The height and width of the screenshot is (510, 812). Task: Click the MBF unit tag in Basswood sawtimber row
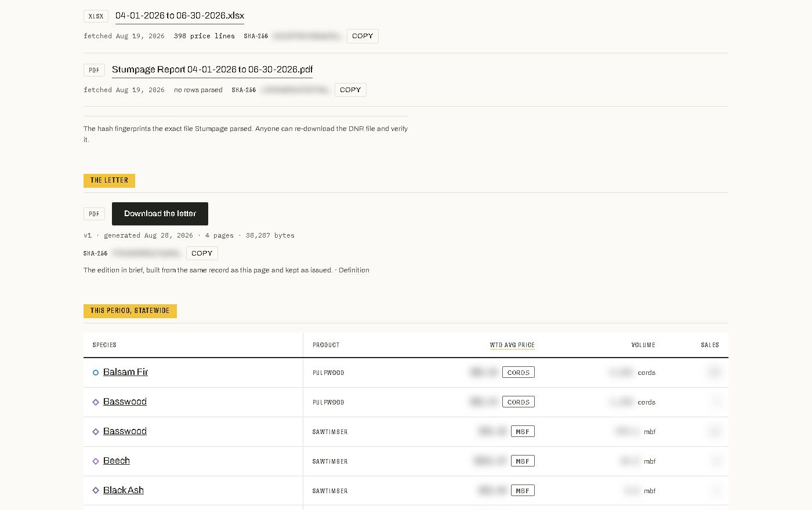523,432
